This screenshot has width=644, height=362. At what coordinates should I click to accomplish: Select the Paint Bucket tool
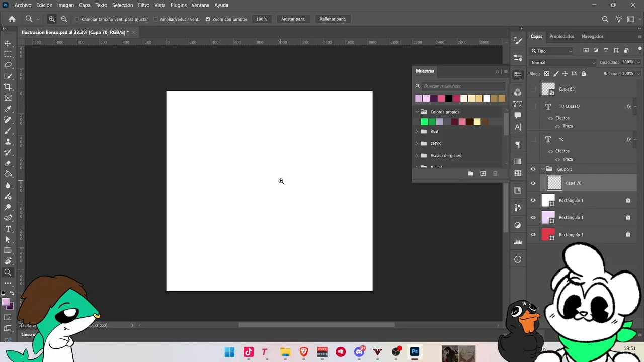click(8, 174)
